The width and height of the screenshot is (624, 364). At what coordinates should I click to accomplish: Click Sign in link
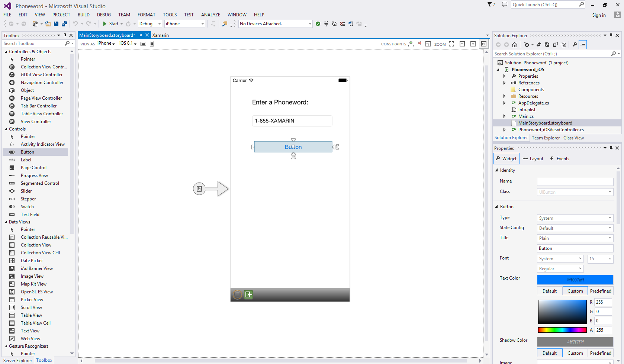pyautogui.click(x=599, y=15)
